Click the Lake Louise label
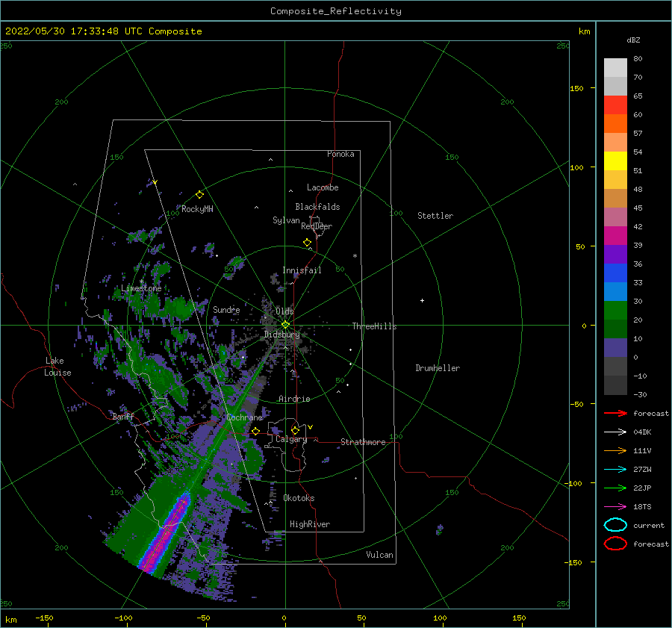The width and height of the screenshot is (672, 628). (57, 367)
